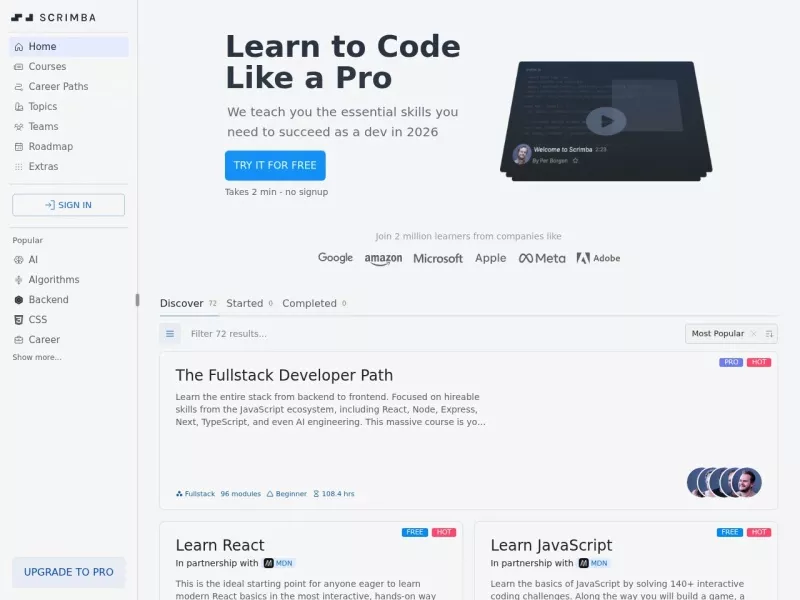
Task: Toggle the sort order icon next to Most Popular
Action: pyautogui.click(x=769, y=334)
